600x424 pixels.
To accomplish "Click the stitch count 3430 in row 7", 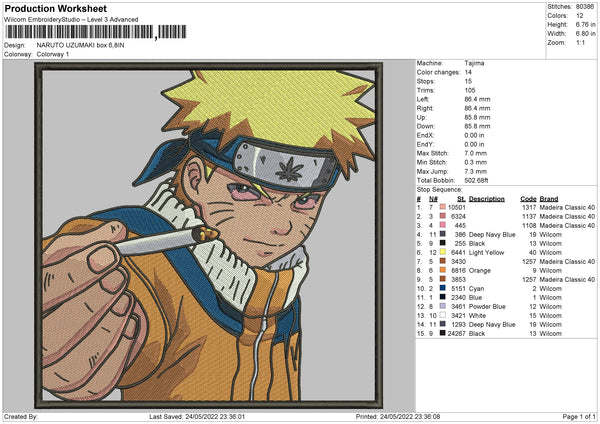I will click(x=458, y=261).
